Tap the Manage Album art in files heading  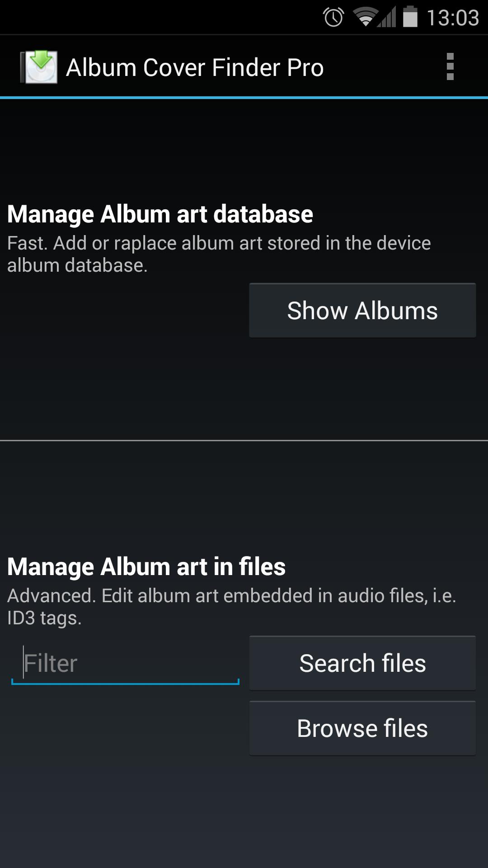click(146, 566)
